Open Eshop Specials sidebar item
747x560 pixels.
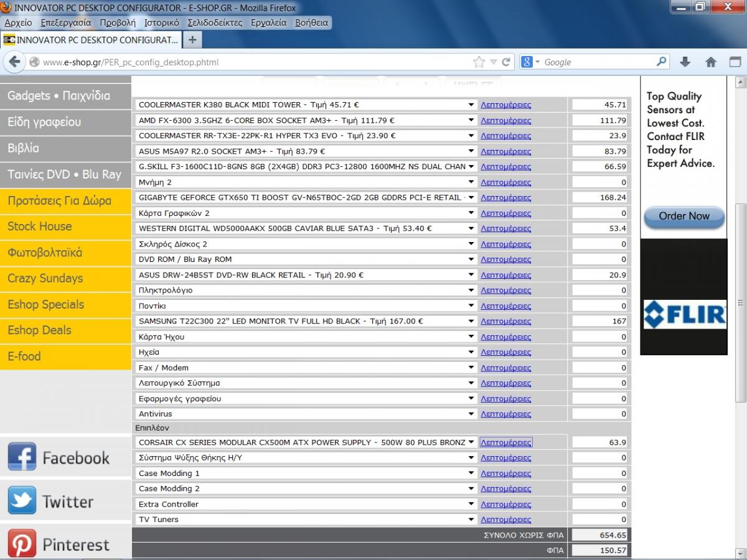65,304
